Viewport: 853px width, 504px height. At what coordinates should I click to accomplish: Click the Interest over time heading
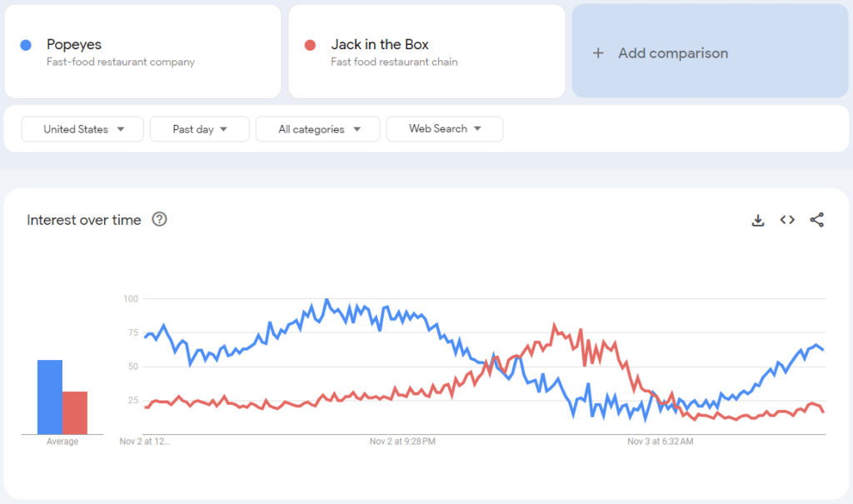[84, 220]
